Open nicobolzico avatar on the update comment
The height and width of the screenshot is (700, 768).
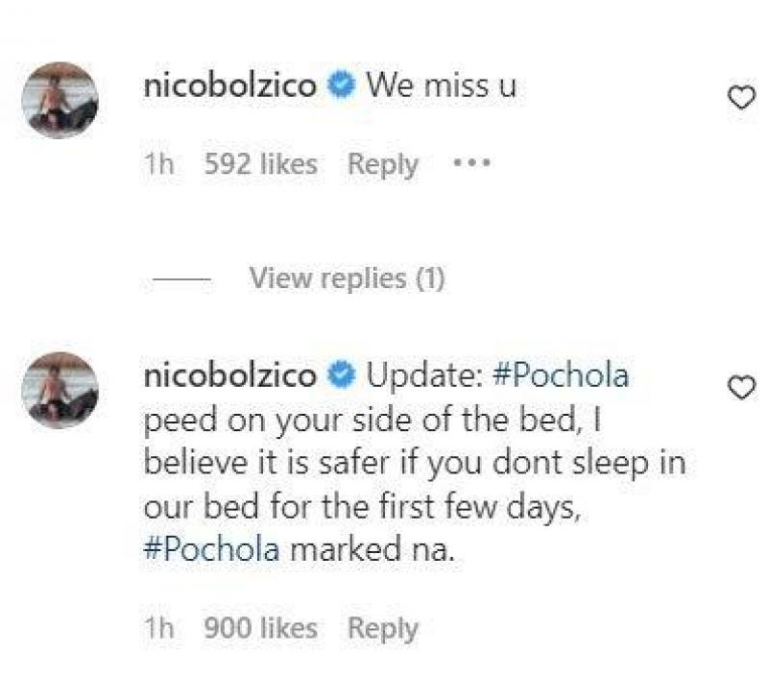pyautogui.click(x=60, y=389)
